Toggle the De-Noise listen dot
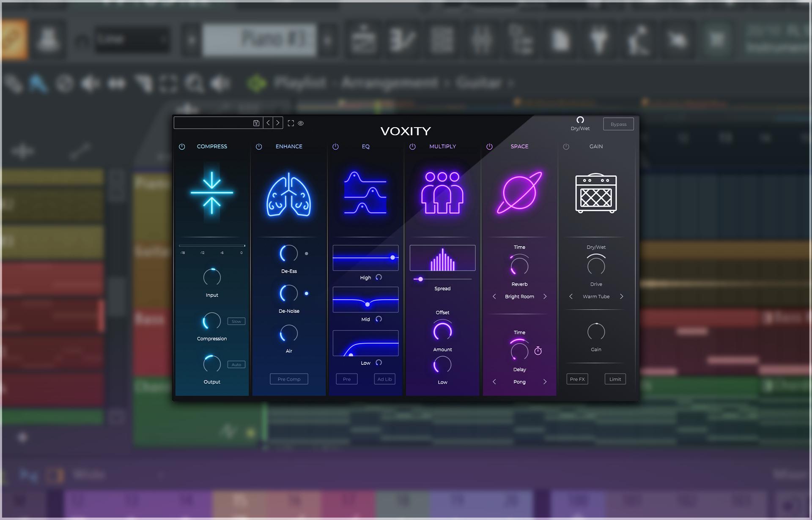Viewport: 812px width, 520px height. [x=307, y=293]
